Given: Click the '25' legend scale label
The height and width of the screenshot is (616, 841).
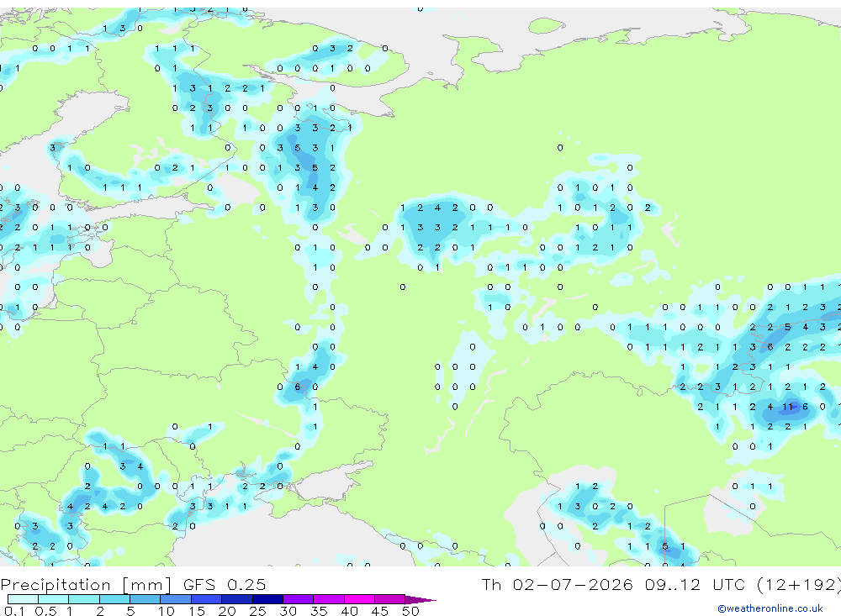Looking at the screenshot, I should pyautogui.click(x=257, y=611).
